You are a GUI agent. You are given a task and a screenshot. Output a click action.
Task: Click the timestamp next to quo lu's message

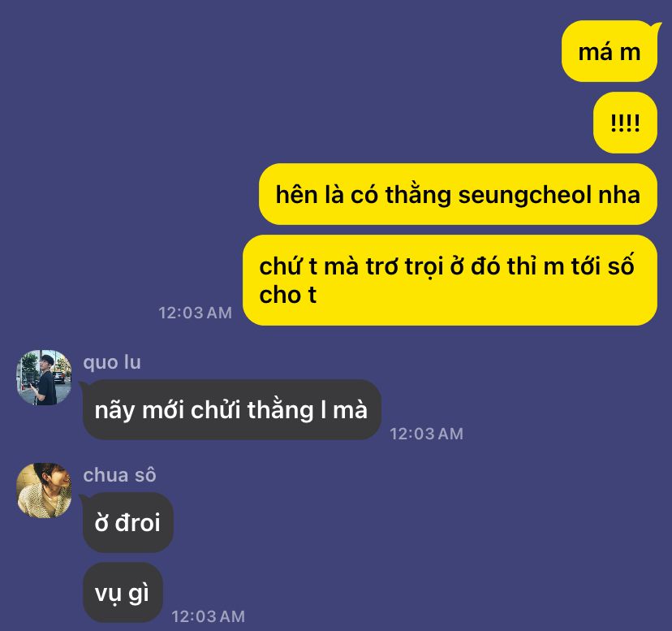coord(426,434)
